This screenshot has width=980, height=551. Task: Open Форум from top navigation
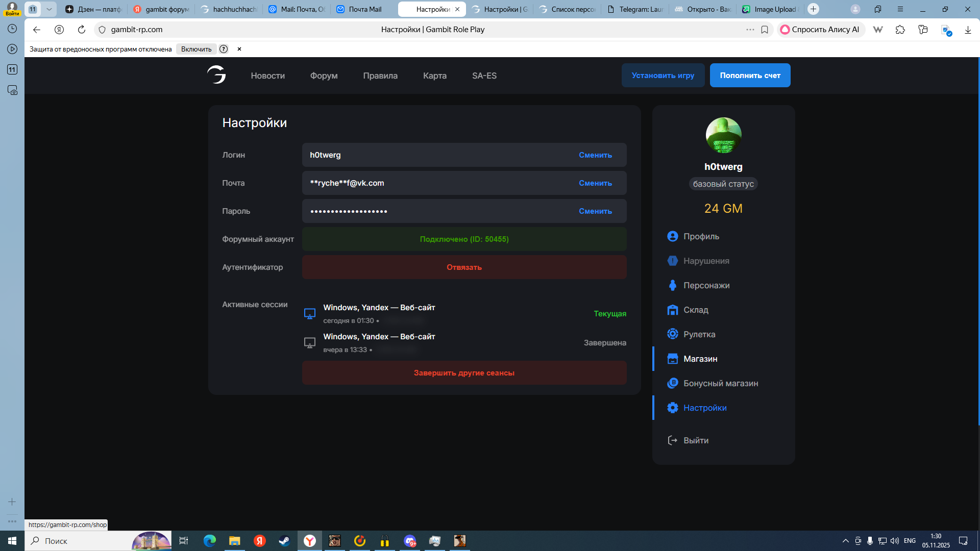(x=324, y=76)
